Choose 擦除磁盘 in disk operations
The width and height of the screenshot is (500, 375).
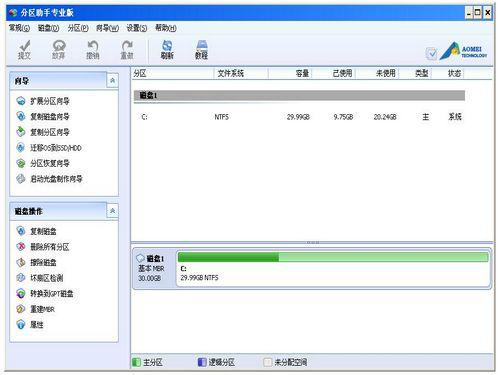point(43,263)
